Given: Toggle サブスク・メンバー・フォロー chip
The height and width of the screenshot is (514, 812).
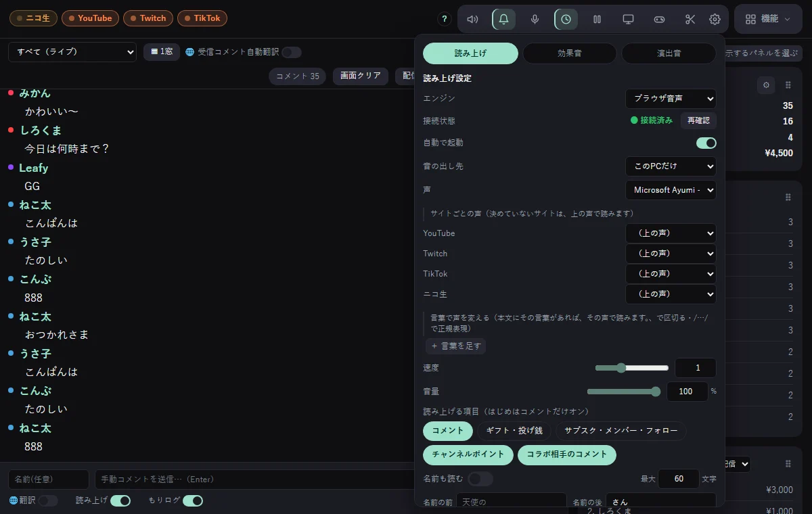Looking at the screenshot, I should click(x=621, y=431).
